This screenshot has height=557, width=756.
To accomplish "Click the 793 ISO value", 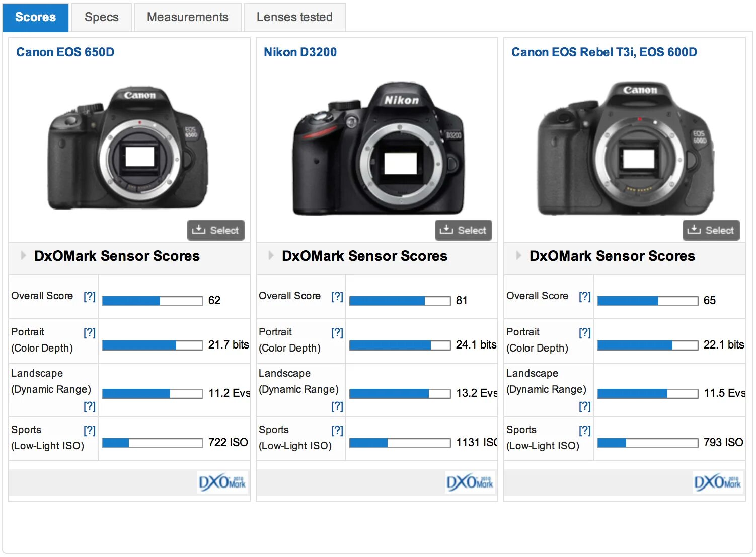I will coord(723,443).
